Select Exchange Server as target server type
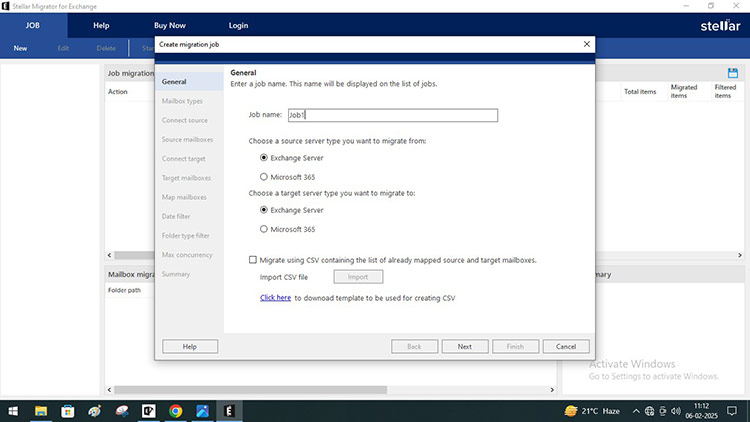Screen dimensions: 750x422 click(x=264, y=210)
